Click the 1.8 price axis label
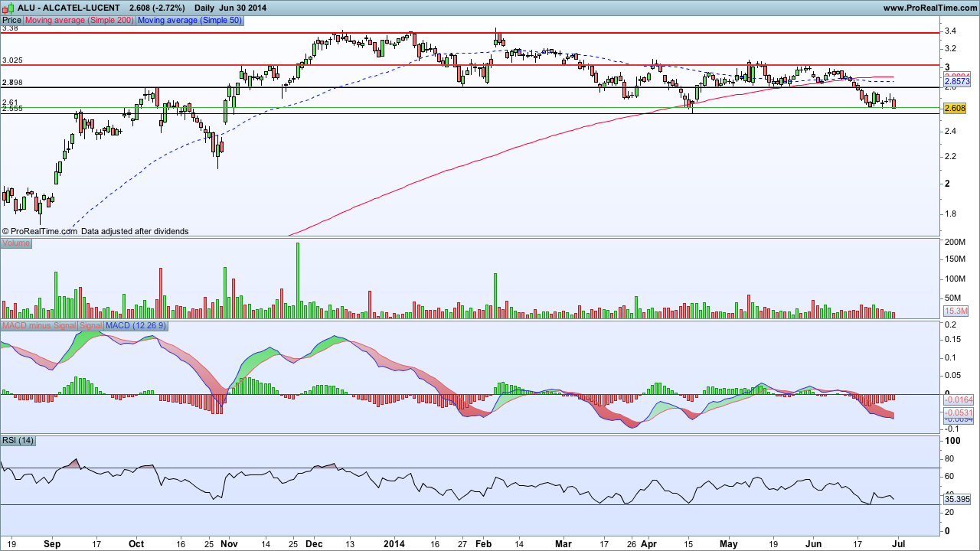This screenshot has width=980, height=551. coord(951,214)
